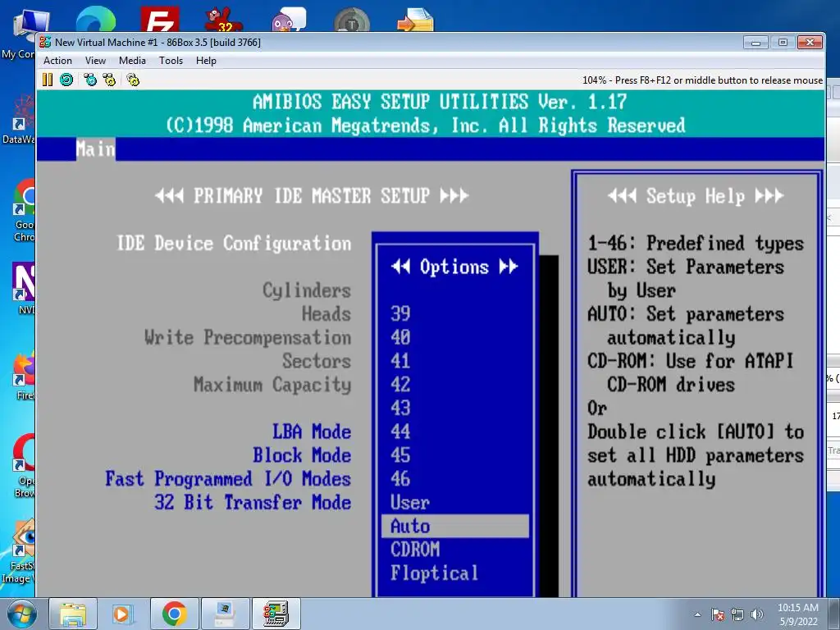The height and width of the screenshot is (630, 840).
Task: Open the Media menu
Action: tap(132, 61)
